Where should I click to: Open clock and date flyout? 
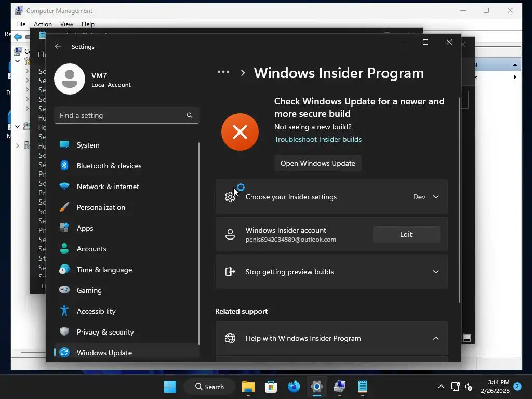[495, 387]
